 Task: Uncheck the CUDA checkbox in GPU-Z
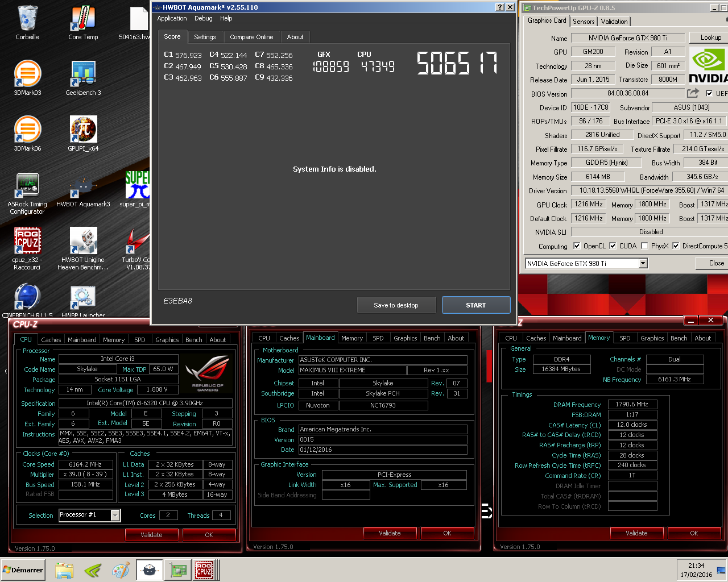tap(613, 246)
